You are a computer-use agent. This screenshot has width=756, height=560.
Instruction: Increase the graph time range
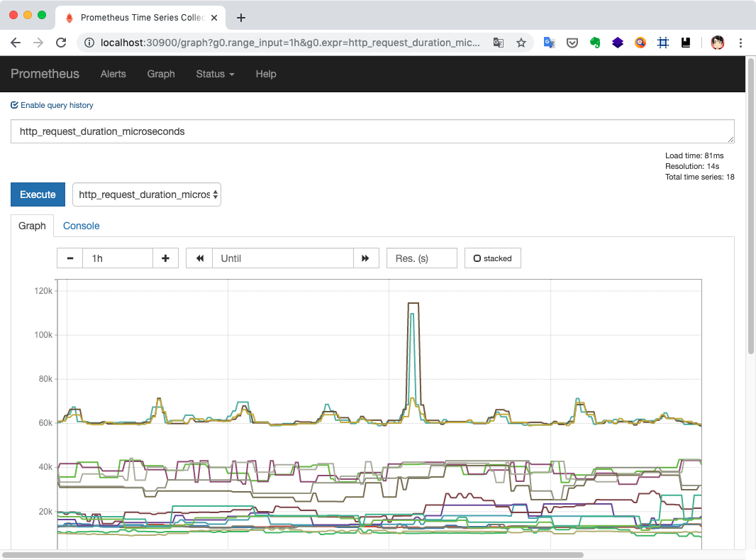pyautogui.click(x=165, y=258)
